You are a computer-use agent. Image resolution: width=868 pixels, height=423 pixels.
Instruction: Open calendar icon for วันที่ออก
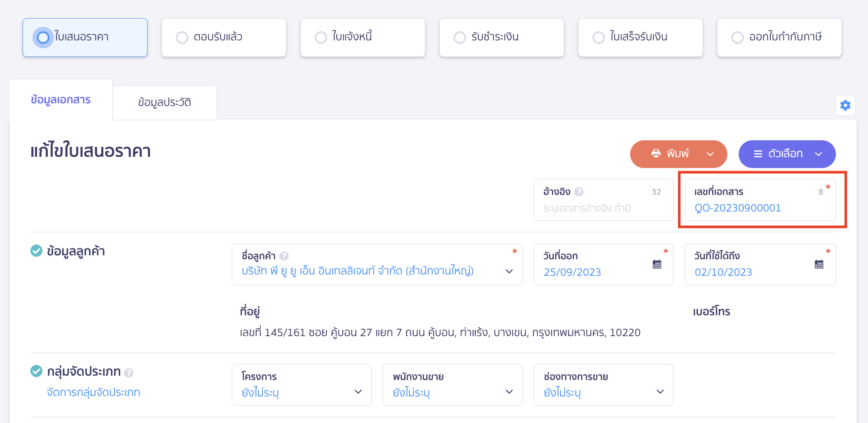click(x=657, y=264)
